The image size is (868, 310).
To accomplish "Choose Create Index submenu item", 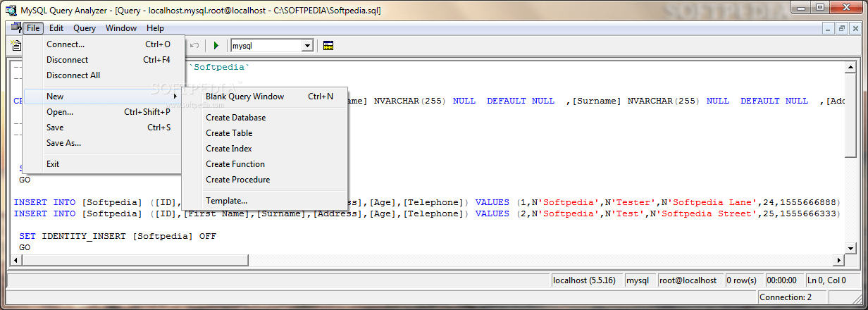I will tap(265, 149).
